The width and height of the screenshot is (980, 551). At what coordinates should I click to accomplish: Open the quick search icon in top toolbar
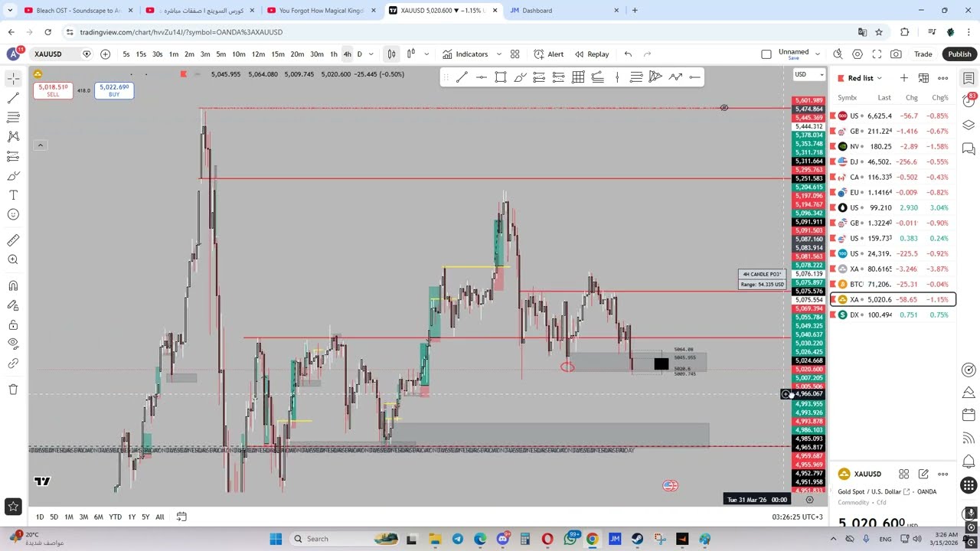(838, 54)
